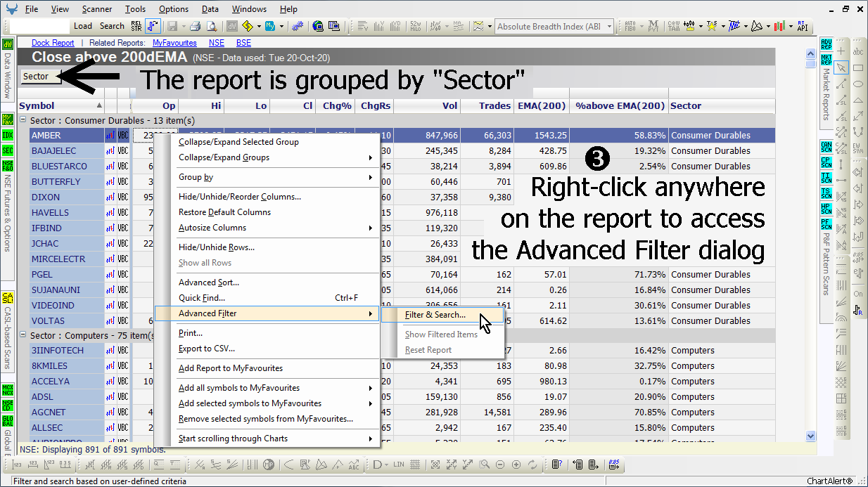
Task: Sort by the %above EMA(200) column header
Action: click(618, 106)
